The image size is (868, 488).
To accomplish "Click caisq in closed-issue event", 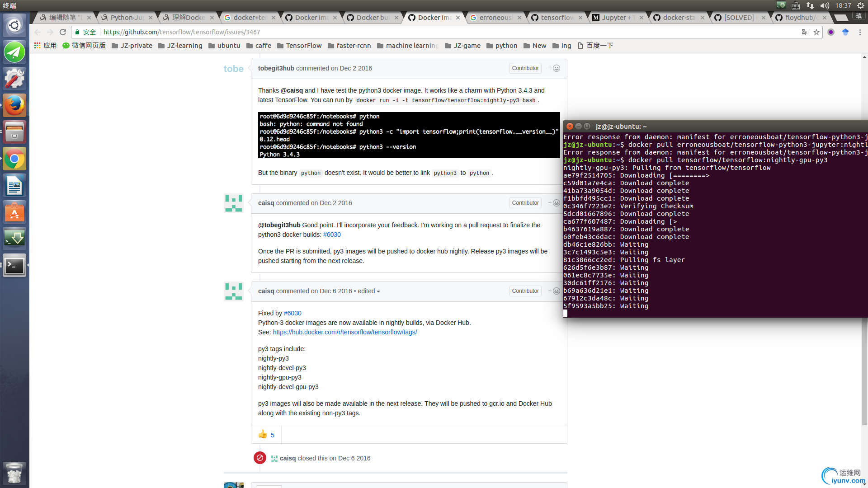I will click(288, 458).
